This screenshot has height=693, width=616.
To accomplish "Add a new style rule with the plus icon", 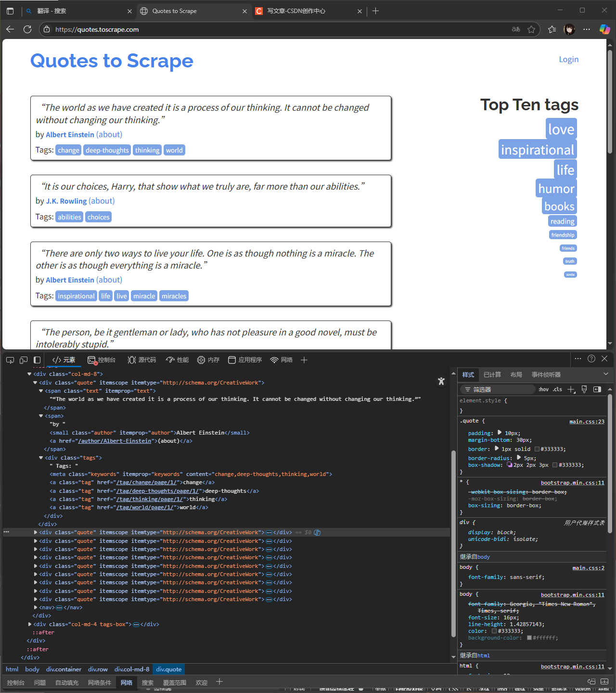I will (x=571, y=389).
